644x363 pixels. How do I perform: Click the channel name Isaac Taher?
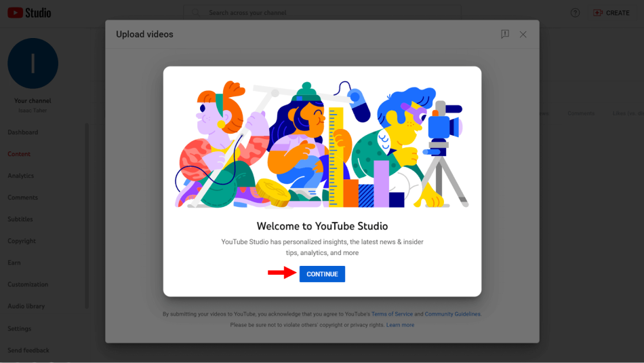[x=33, y=111]
